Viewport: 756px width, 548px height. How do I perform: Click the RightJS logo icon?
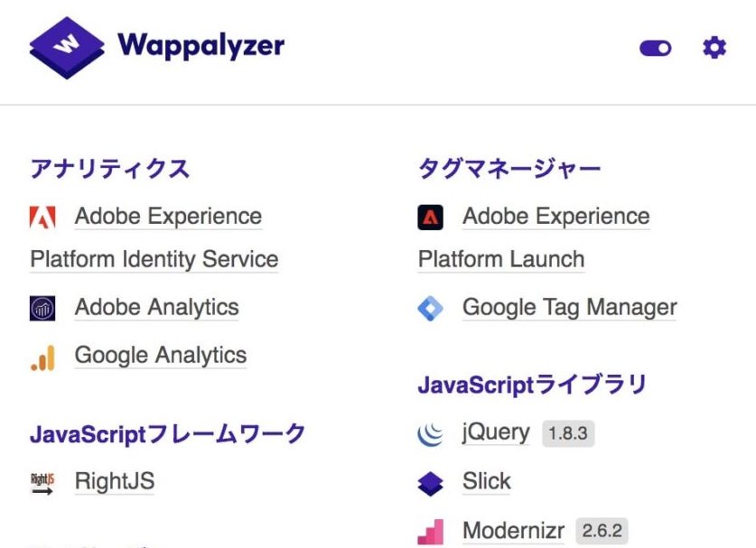coord(42,483)
